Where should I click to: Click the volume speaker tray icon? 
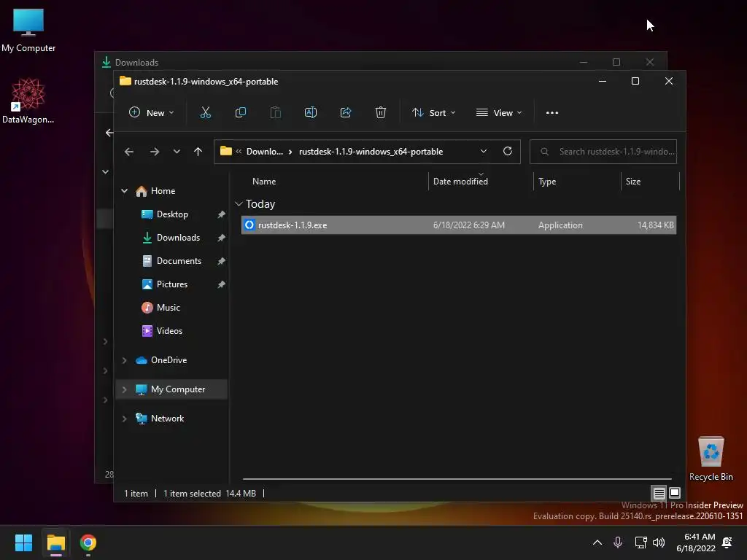(659, 542)
